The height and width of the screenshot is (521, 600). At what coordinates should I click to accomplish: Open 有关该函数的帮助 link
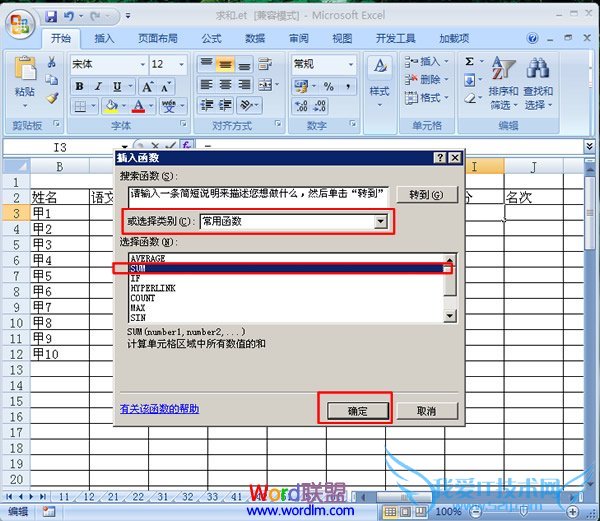160,409
